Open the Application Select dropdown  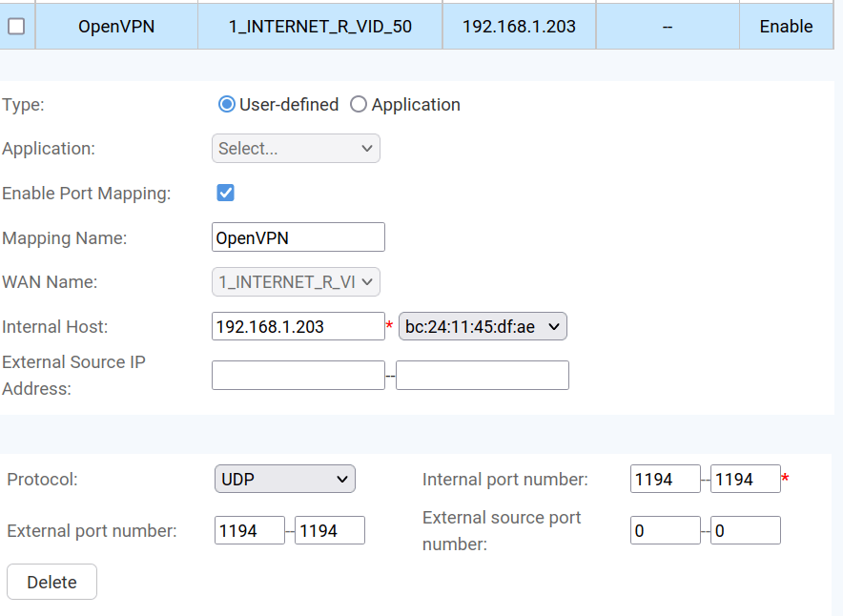pyautogui.click(x=296, y=149)
